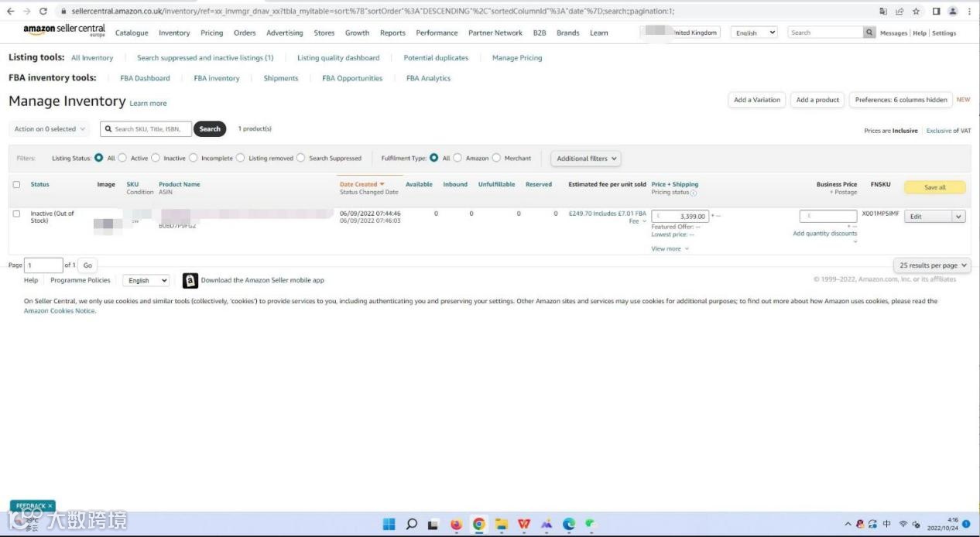Open the Inventory menu

[174, 33]
